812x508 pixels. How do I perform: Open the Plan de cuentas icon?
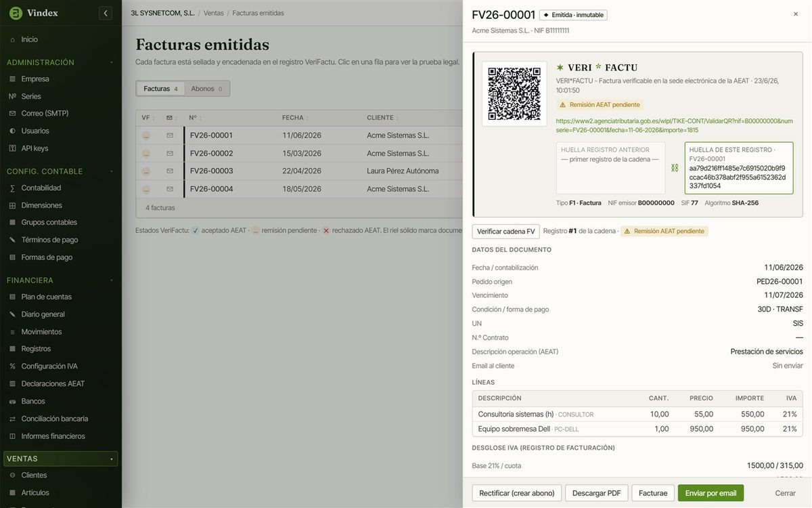point(12,297)
